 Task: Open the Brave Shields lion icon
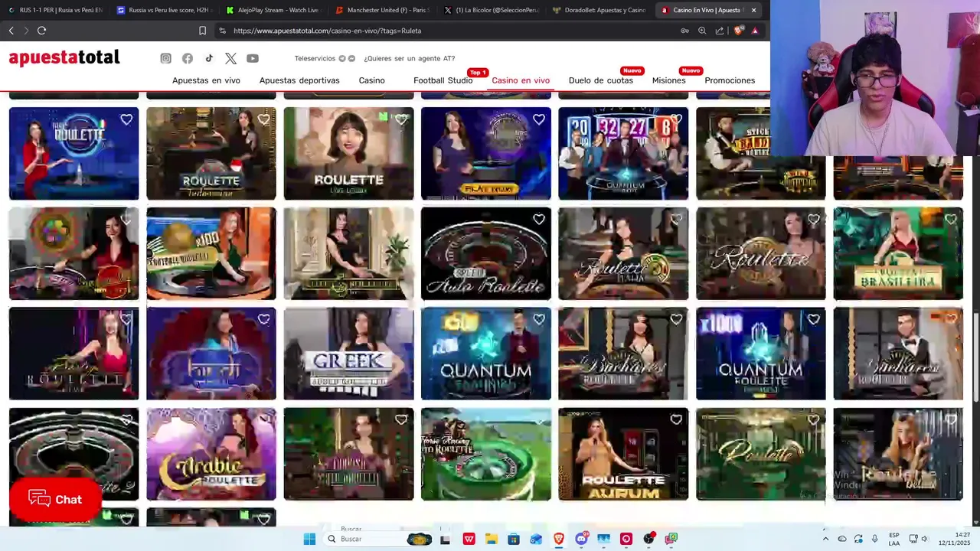pos(738,31)
